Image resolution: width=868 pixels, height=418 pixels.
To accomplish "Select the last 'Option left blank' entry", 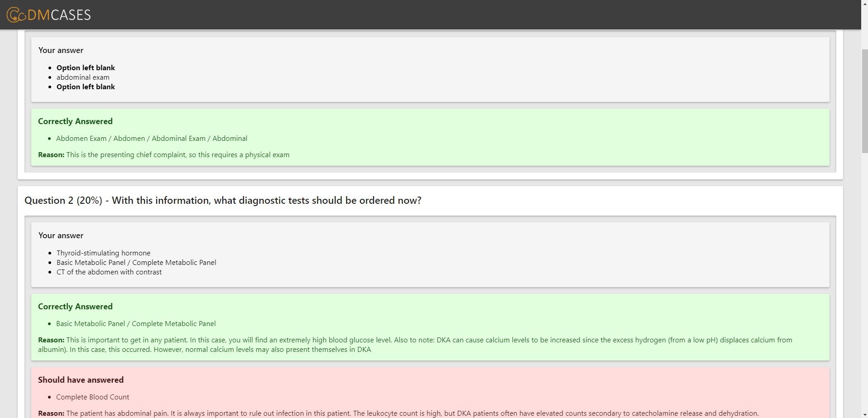I will point(86,87).
